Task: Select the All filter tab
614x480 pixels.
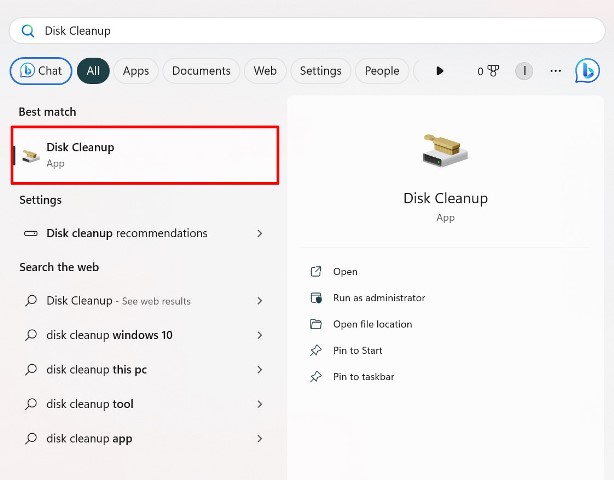Action: tap(93, 71)
